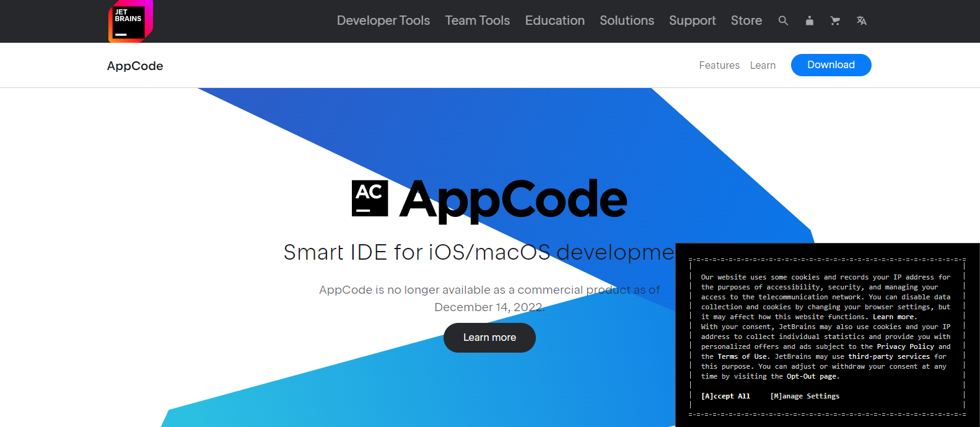The height and width of the screenshot is (427, 980).
Task: Open the Features link in subnavigation
Action: [x=719, y=66]
